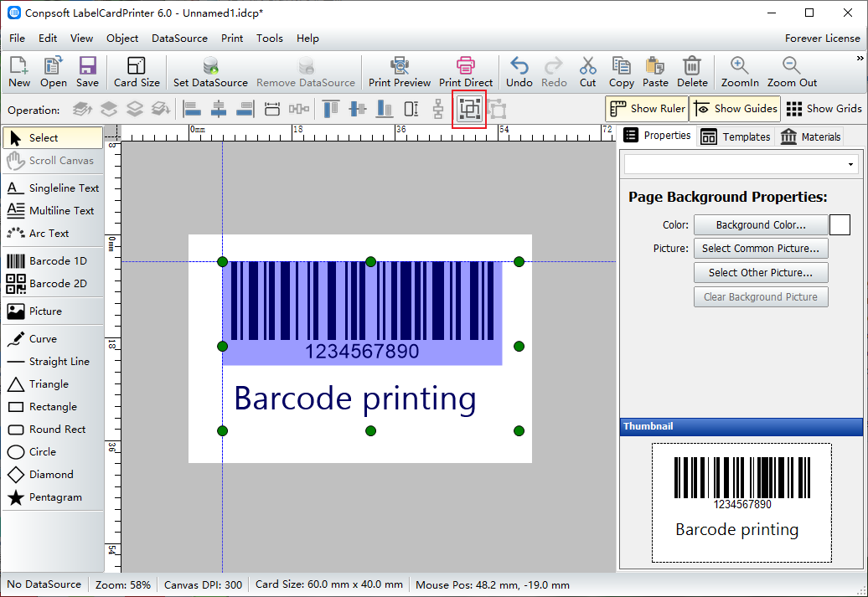
Task: Select the Barcode 2D tool
Action: tap(53, 283)
